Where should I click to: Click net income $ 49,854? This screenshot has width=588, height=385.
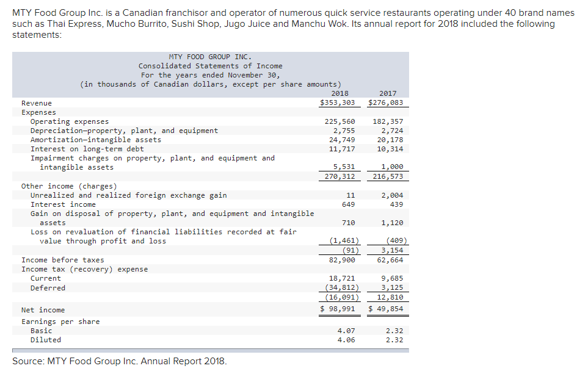coord(385,309)
